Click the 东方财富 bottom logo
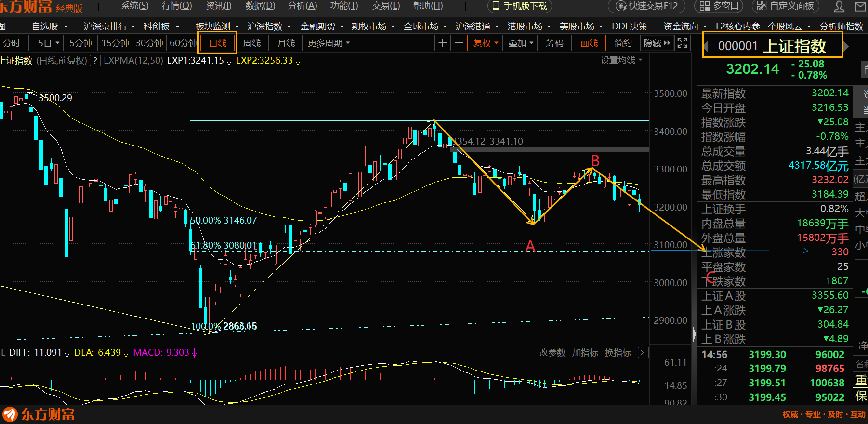The image size is (868, 424). [39, 414]
